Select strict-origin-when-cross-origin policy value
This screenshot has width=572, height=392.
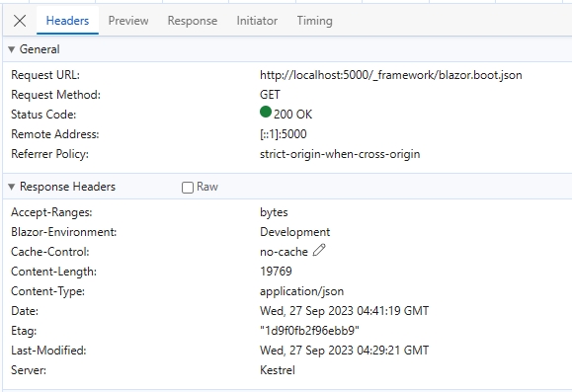[340, 154]
